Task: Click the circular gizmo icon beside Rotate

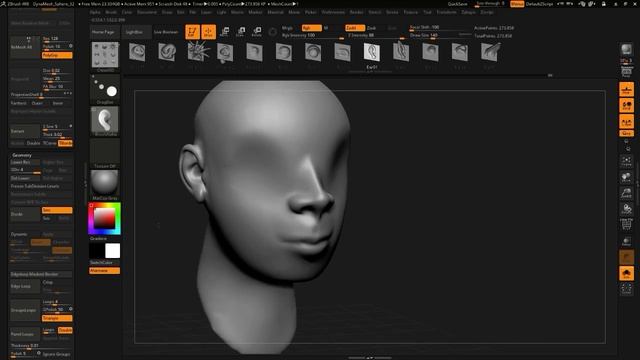Action: (x=273, y=32)
